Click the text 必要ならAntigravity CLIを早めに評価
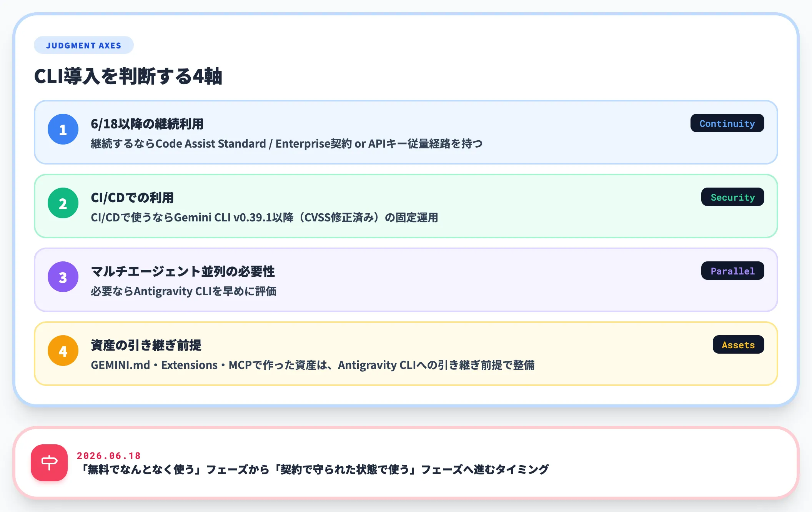Screen dimensions: 812x512 [x=184, y=291]
